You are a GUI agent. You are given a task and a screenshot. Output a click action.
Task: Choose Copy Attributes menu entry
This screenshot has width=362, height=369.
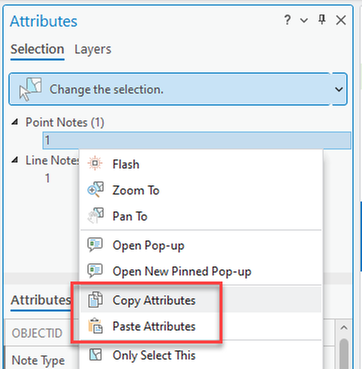tap(201, 300)
